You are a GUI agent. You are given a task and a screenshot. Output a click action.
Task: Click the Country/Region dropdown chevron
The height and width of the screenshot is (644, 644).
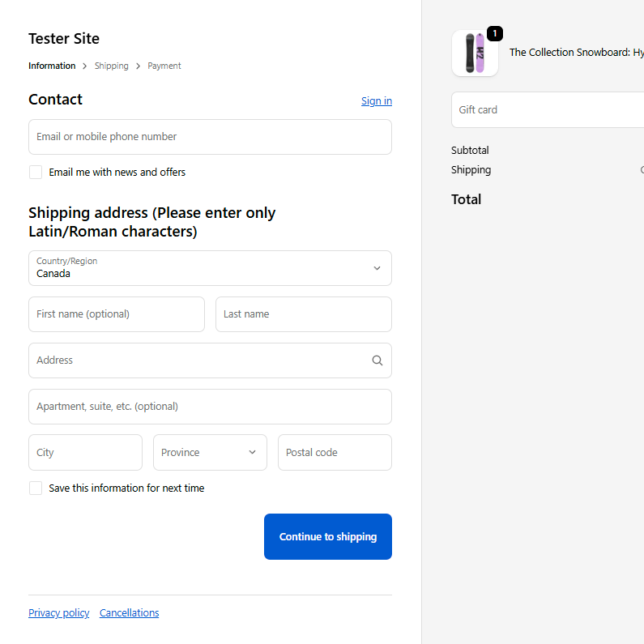click(377, 268)
